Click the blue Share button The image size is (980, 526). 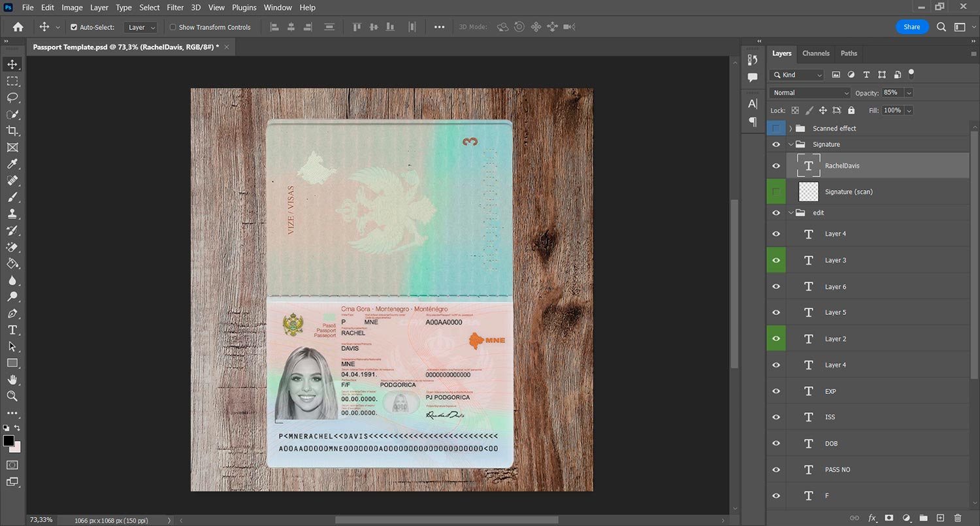pos(911,27)
